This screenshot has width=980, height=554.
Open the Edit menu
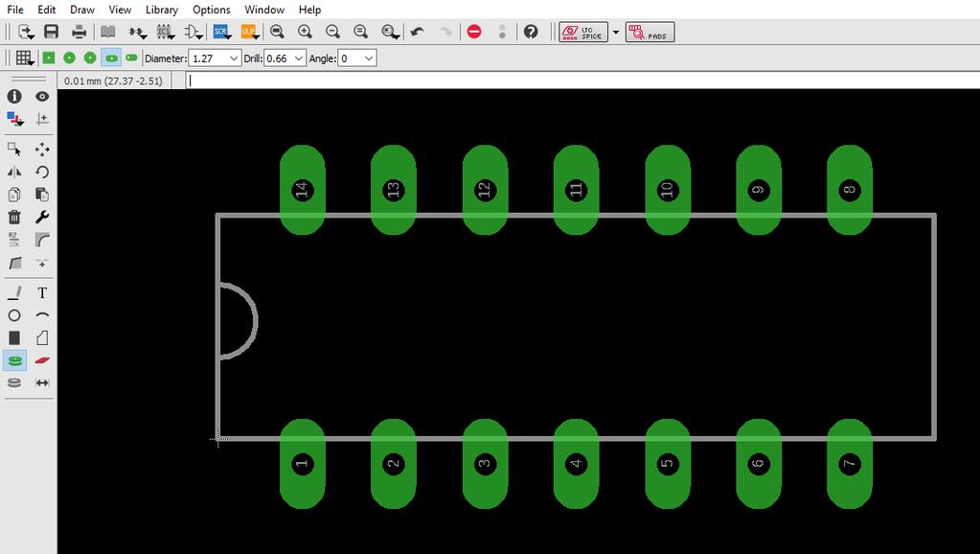[x=46, y=10]
